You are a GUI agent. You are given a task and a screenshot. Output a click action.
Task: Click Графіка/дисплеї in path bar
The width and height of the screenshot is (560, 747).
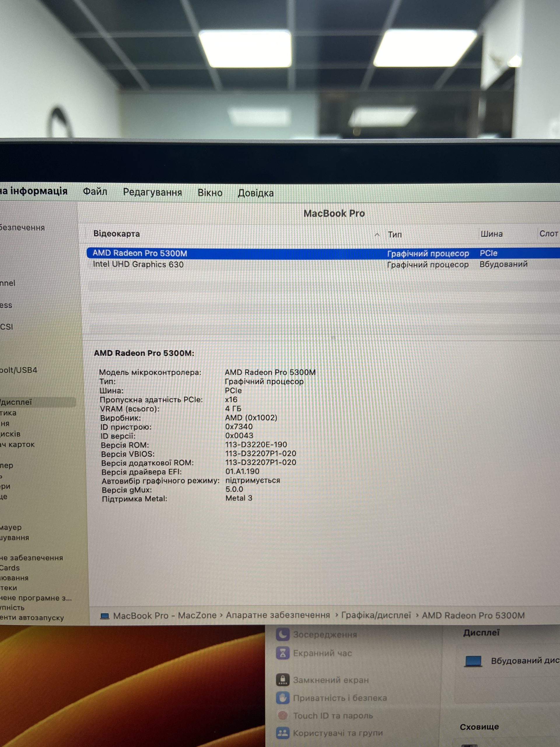click(x=376, y=615)
